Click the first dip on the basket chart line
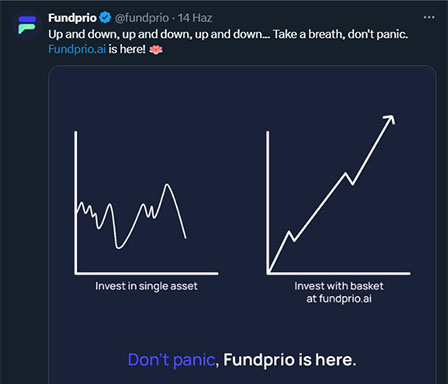The width and height of the screenshot is (448, 384). [293, 240]
